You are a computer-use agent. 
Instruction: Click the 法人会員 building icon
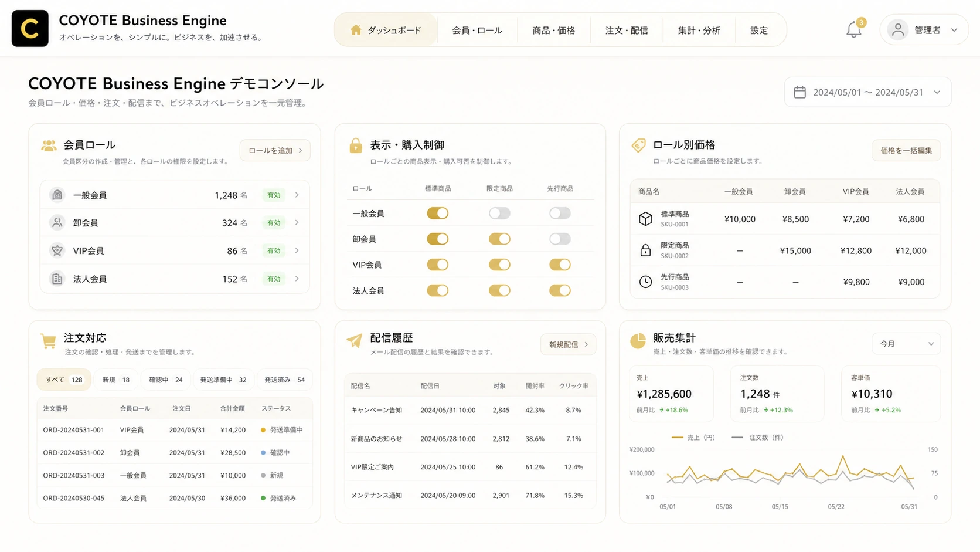tap(57, 279)
